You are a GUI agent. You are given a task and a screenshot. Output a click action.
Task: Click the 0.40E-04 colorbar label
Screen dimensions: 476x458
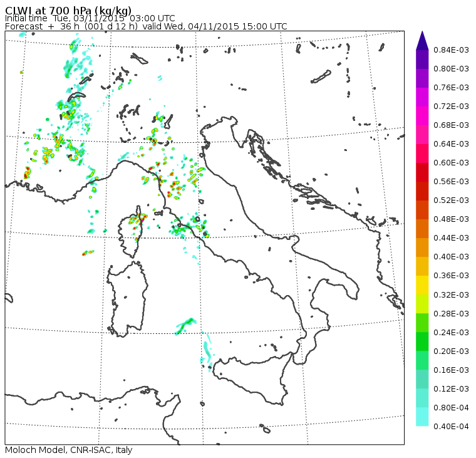pos(451,427)
